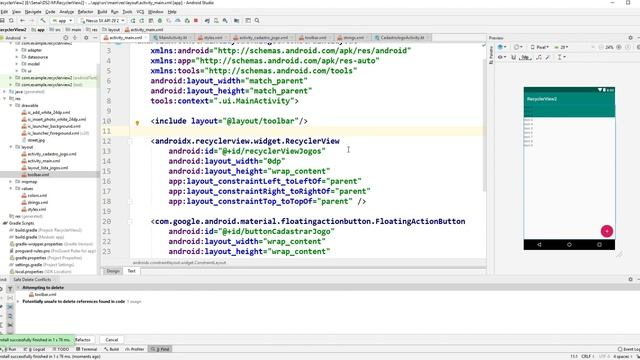This screenshot has height=360, width=640.
Task: Open the Android project view dropdown
Action: (x=15, y=38)
